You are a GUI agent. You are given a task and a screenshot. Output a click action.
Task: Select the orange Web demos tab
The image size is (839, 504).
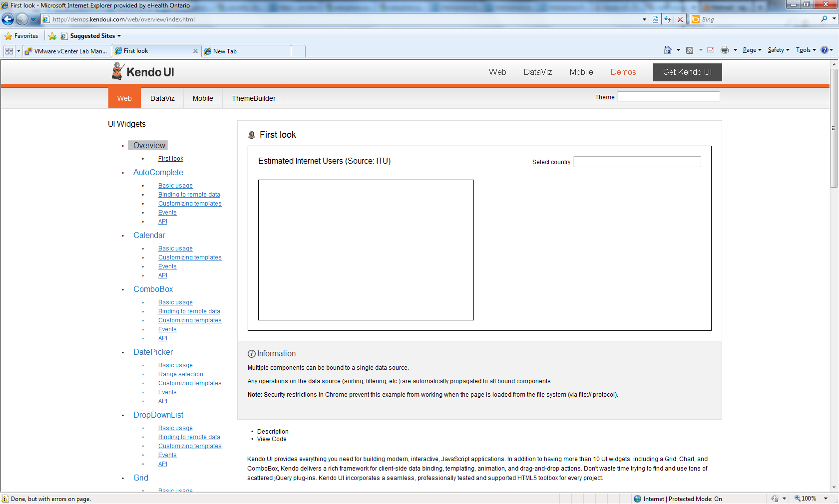tap(125, 98)
